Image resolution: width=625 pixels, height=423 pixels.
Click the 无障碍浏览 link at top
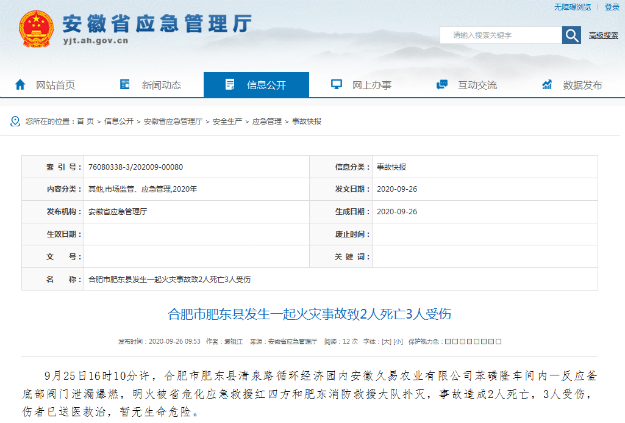tap(572, 7)
